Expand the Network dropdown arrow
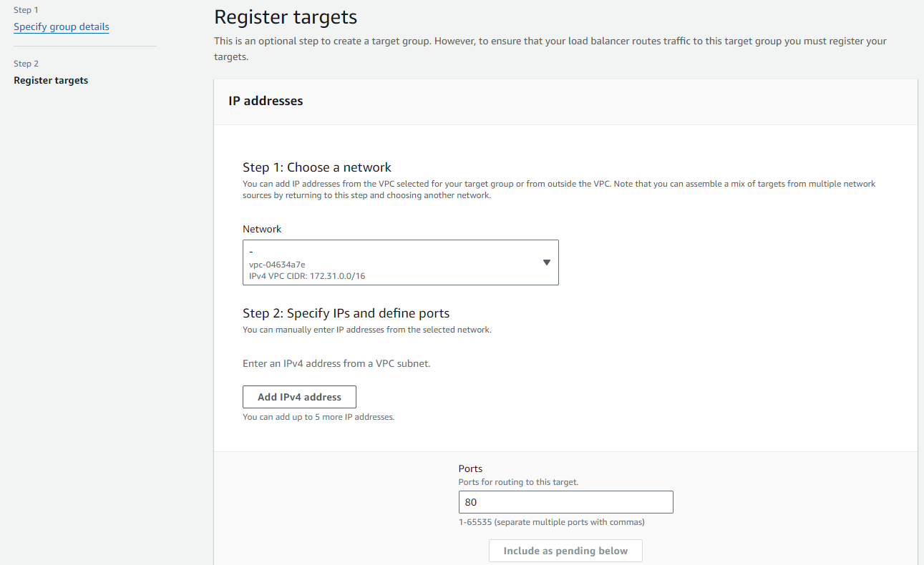 pyautogui.click(x=546, y=262)
